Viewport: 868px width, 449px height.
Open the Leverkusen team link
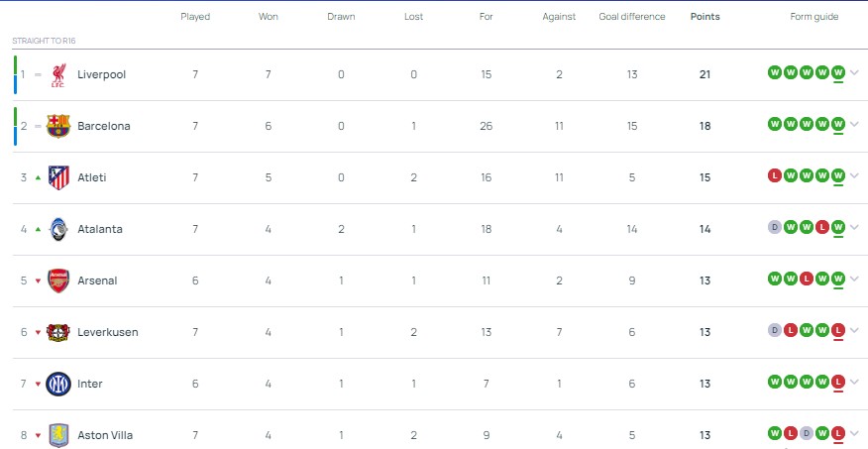pyautogui.click(x=107, y=332)
